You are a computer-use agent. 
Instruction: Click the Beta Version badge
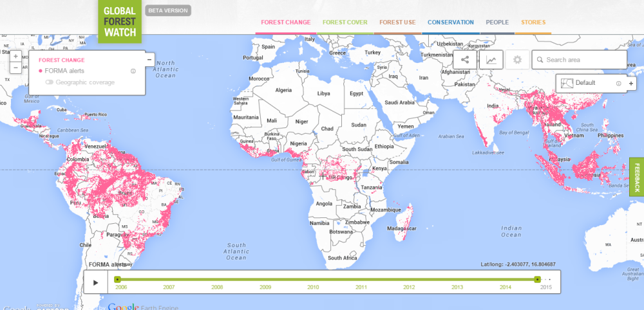pyautogui.click(x=168, y=11)
